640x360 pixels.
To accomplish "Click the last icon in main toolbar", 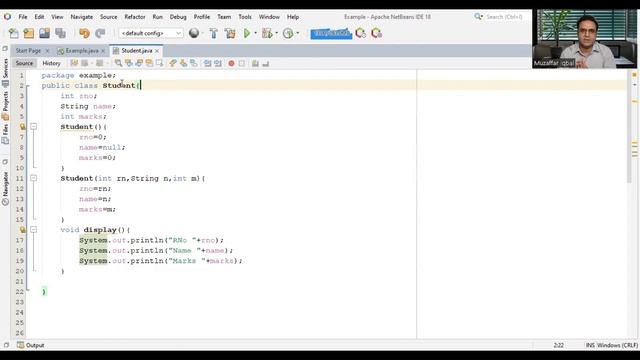I will pos(376,33).
